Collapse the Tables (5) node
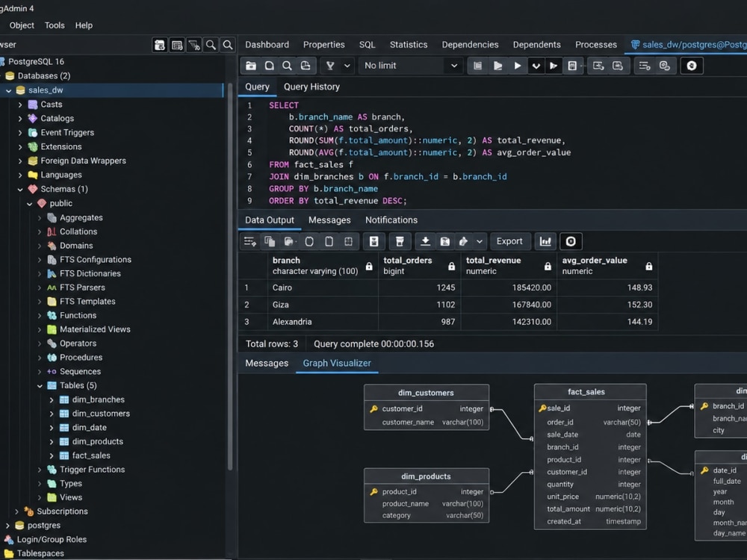Image resolution: width=747 pixels, height=560 pixels. pos(40,386)
